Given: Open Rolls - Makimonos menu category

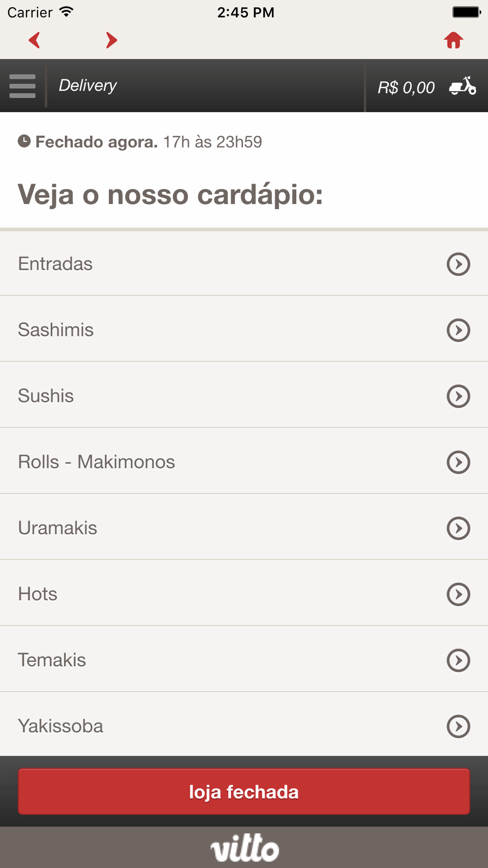Looking at the screenshot, I should pos(97,462).
